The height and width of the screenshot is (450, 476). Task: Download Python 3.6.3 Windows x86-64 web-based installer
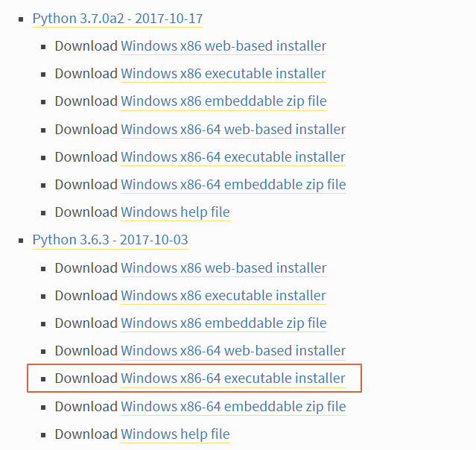click(233, 351)
